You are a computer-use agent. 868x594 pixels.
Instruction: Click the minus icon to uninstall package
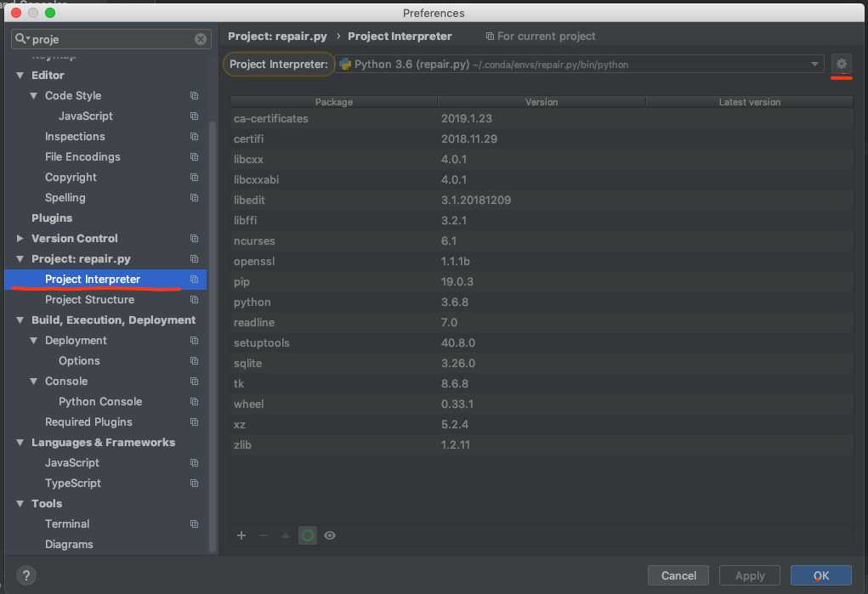coord(264,535)
